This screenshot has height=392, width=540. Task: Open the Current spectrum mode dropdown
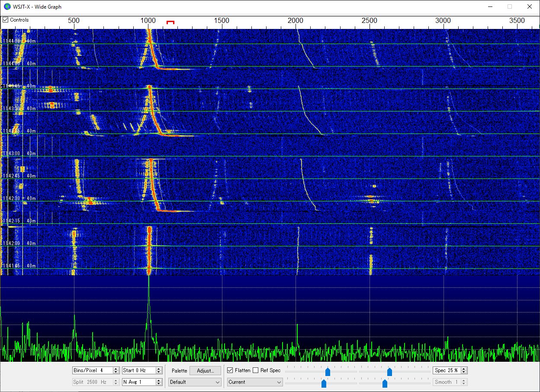pos(255,382)
